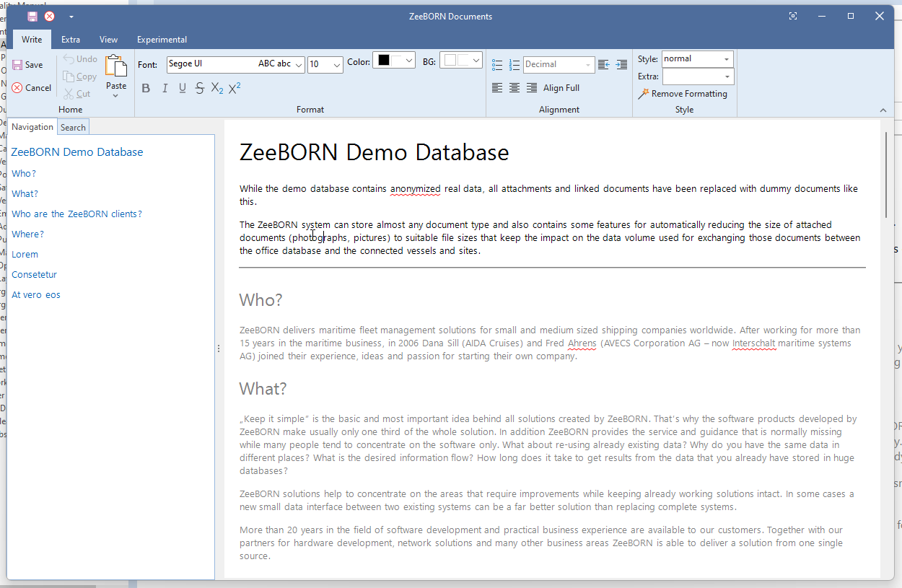Open the Font family dropdown
Screen dimensions: 902x588
pyautogui.click(x=299, y=64)
